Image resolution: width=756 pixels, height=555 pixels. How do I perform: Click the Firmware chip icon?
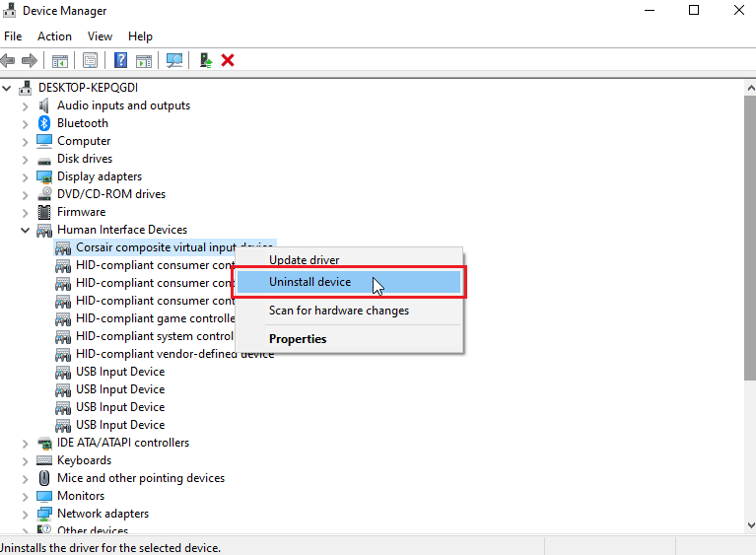[x=44, y=212]
